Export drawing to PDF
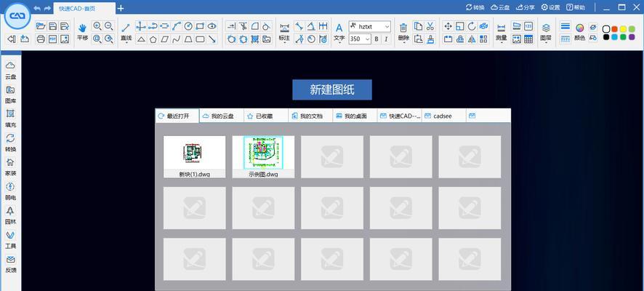 pyautogui.click(x=52, y=39)
